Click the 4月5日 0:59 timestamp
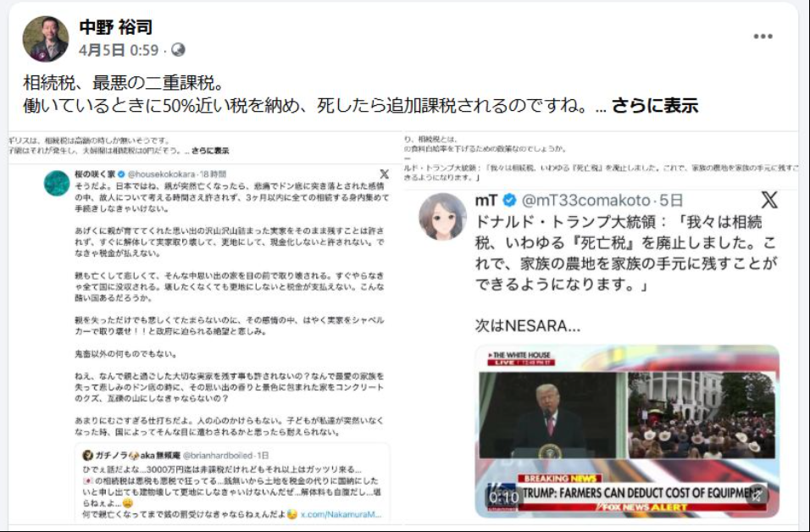 119,50
